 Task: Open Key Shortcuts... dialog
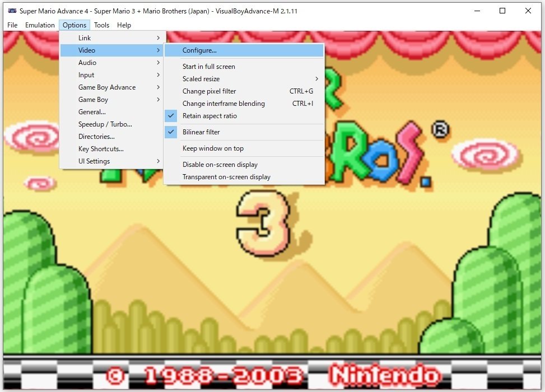(x=111, y=149)
